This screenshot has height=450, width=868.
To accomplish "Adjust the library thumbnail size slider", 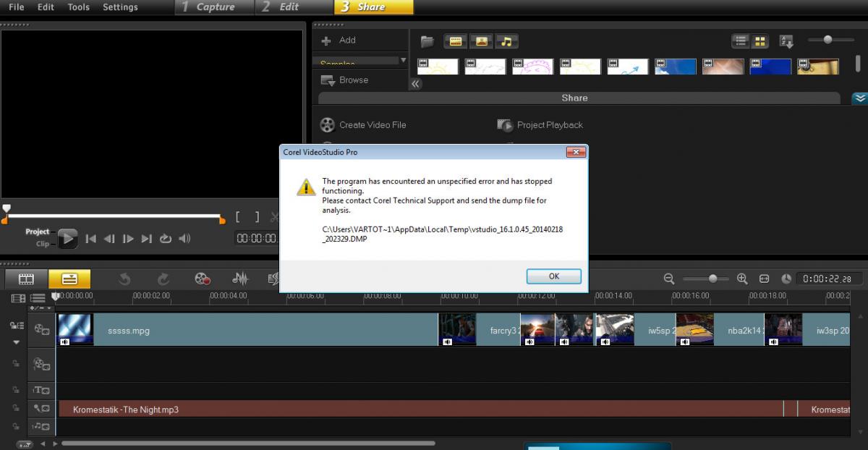I will coord(830,40).
